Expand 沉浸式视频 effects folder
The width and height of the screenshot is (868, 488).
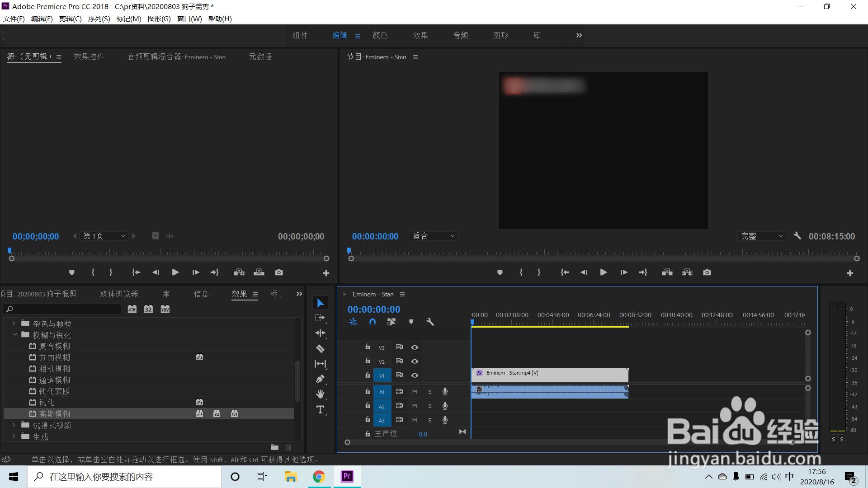pyautogui.click(x=14, y=425)
